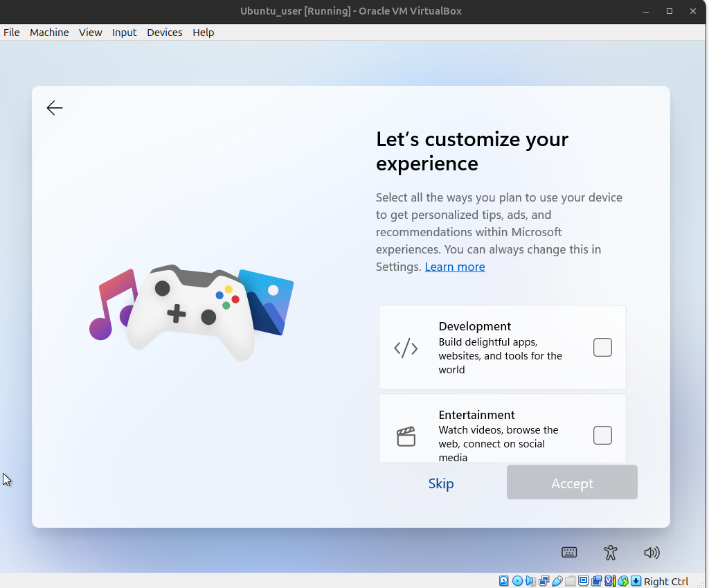
Task: Click the Accept button
Action: 572,482
